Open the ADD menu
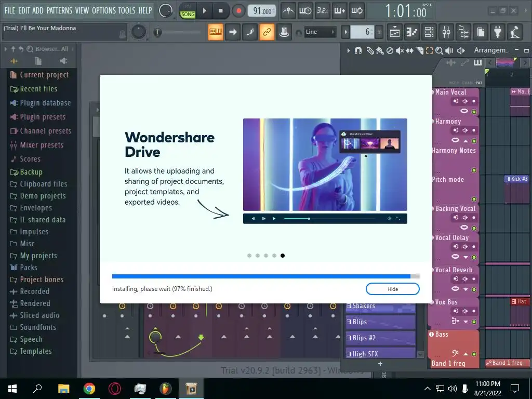 [x=38, y=10]
